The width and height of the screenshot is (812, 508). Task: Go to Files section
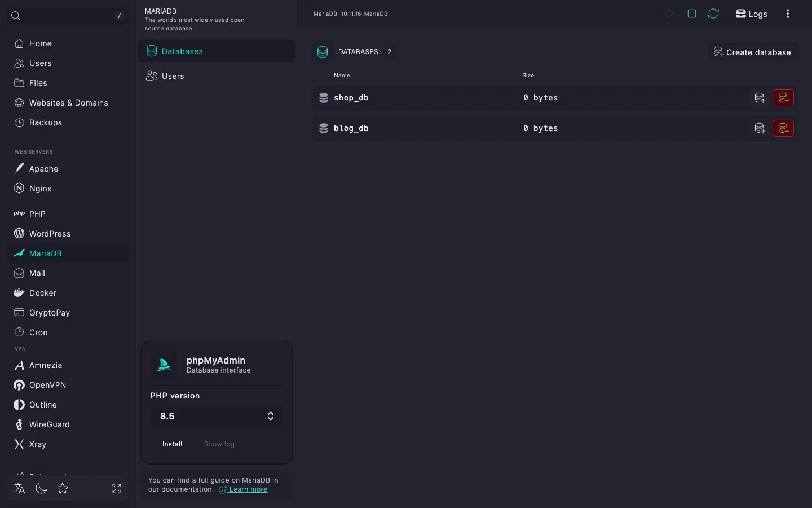pyautogui.click(x=68, y=83)
